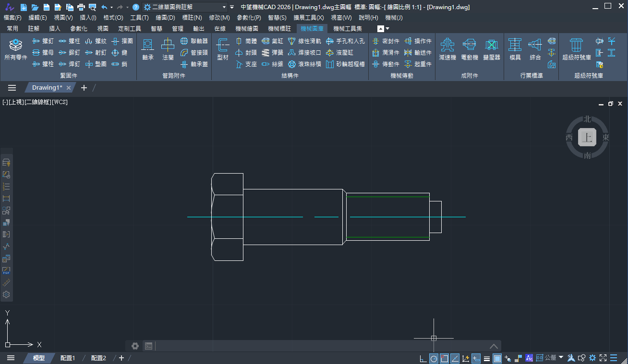Screen dimensions: 628x364
Task: Open the 二維草圖與註解 workspace dropdown
Action: coord(224,7)
